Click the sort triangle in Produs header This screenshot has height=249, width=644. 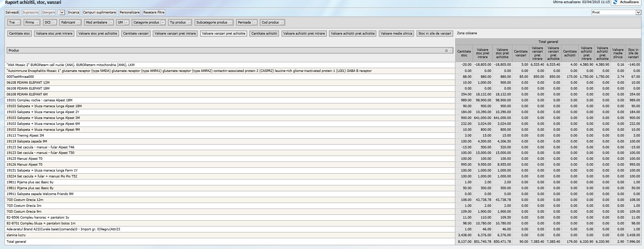coord(446,50)
